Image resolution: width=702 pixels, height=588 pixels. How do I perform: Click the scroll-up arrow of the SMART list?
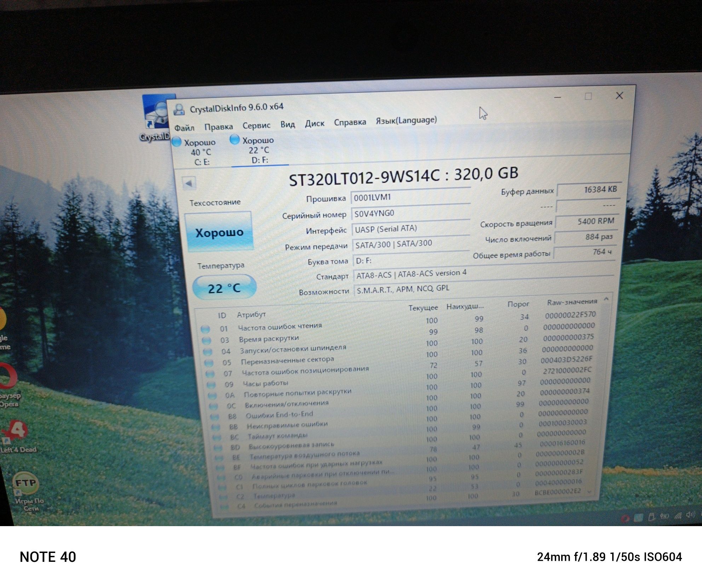(606, 299)
